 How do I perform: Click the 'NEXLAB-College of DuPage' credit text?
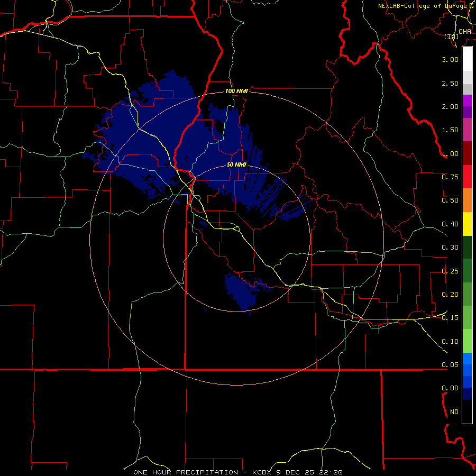423,6
